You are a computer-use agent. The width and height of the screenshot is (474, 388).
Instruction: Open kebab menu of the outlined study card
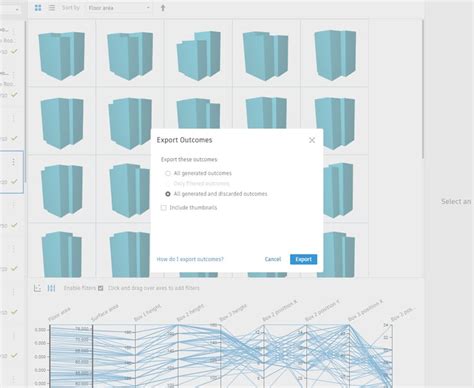(x=13, y=162)
